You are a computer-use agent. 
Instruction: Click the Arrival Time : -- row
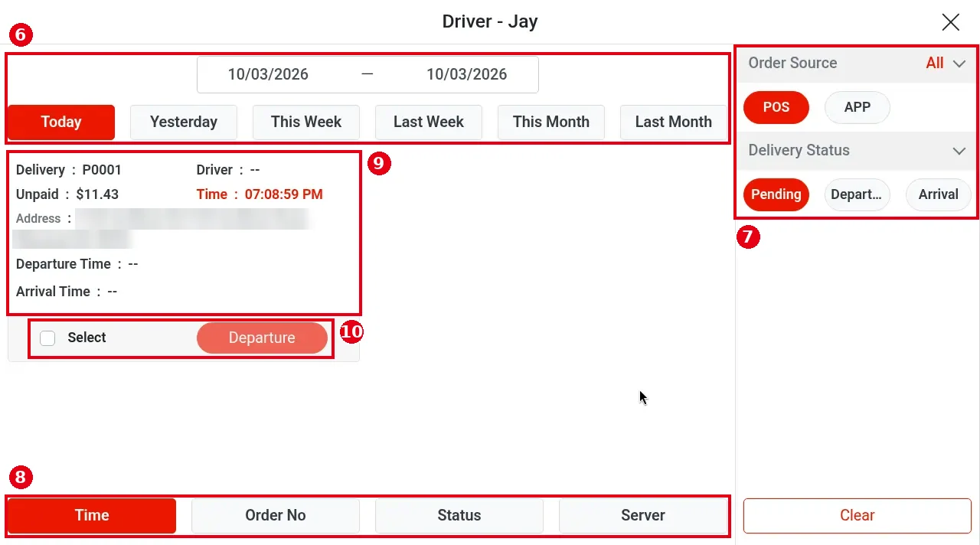(x=67, y=292)
